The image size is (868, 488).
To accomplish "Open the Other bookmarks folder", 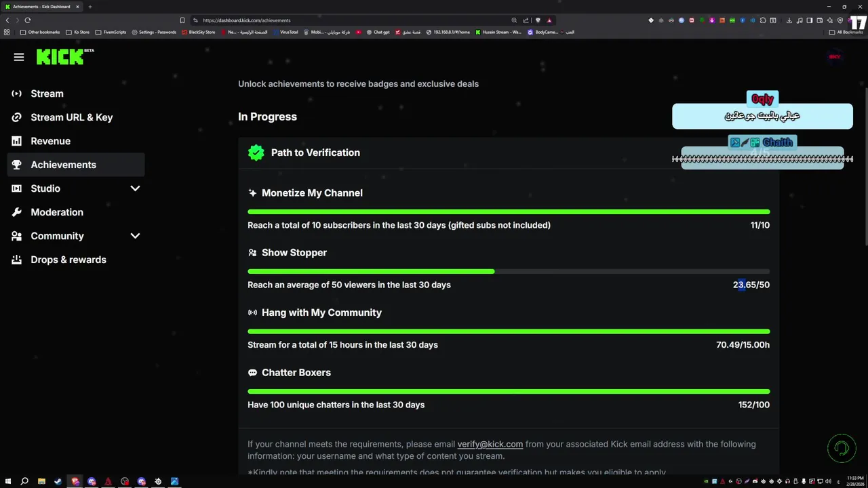I will [40, 32].
